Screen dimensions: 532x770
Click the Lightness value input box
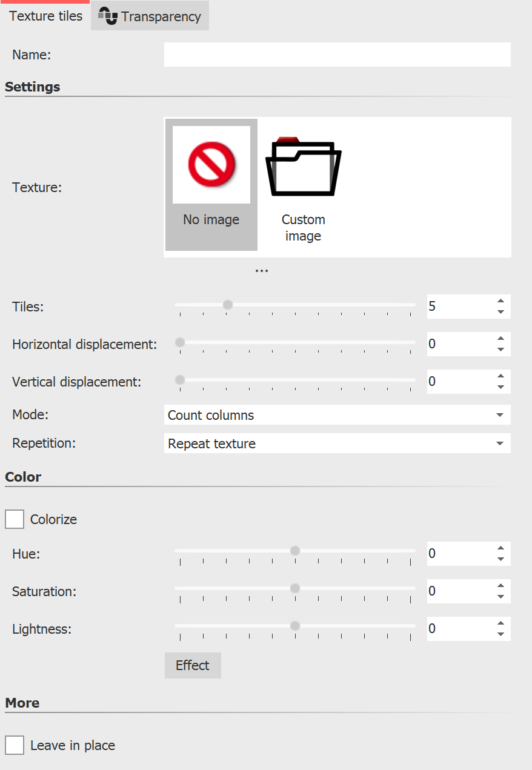coord(457,629)
